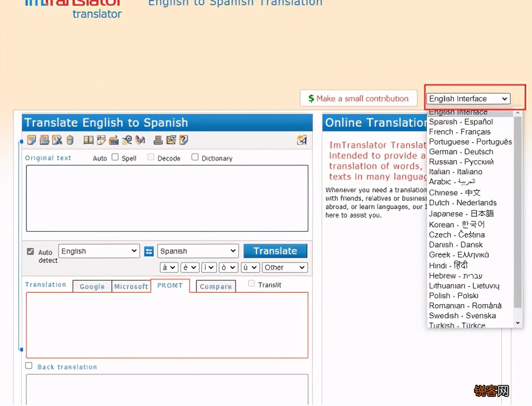Open the à accent character dropdown
532x406 pixels.
(169, 267)
